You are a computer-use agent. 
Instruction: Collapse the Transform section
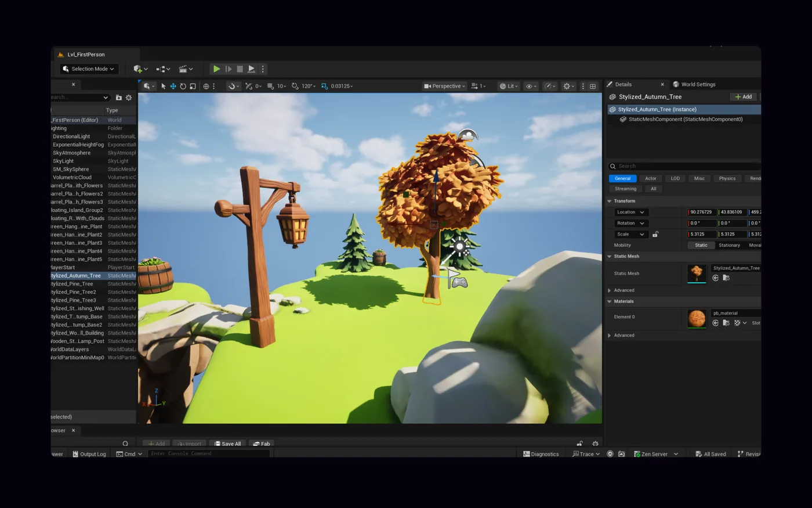click(610, 201)
